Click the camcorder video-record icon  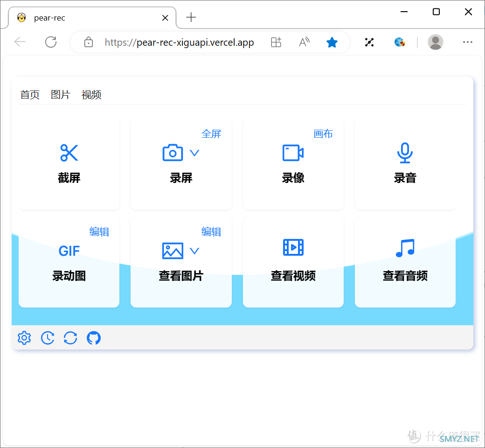pyautogui.click(x=293, y=153)
